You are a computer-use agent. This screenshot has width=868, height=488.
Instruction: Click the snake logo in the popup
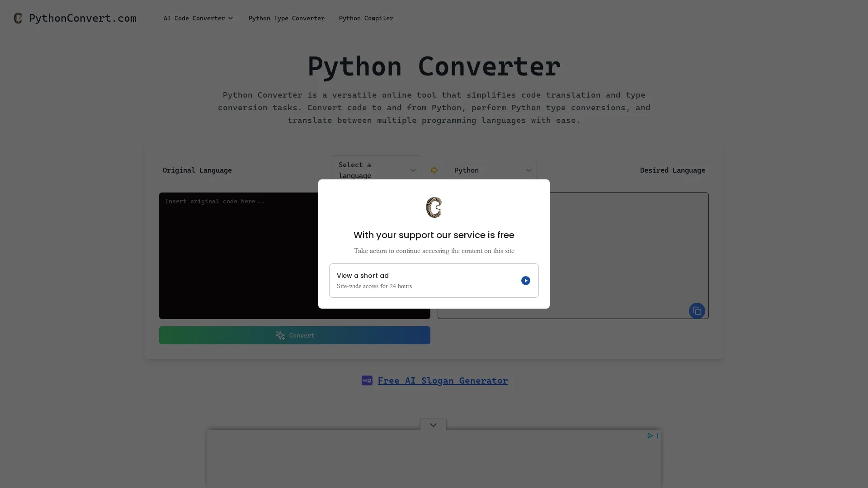point(434,207)
